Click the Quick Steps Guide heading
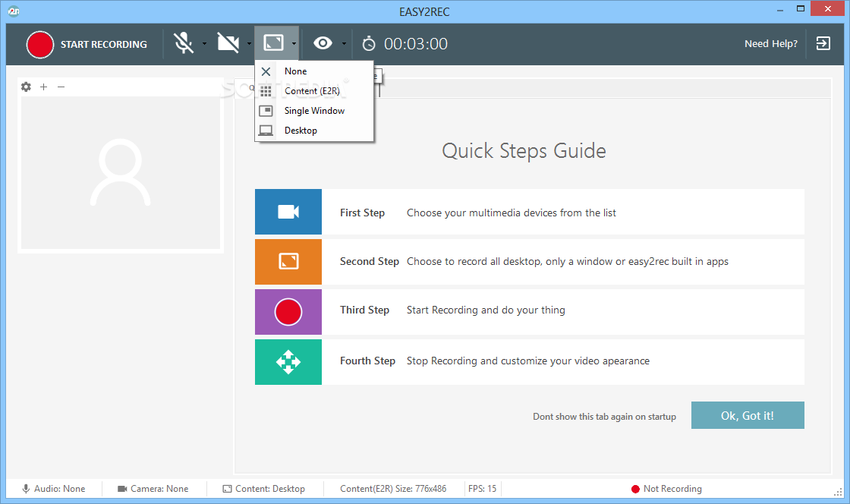 point(524,151)
